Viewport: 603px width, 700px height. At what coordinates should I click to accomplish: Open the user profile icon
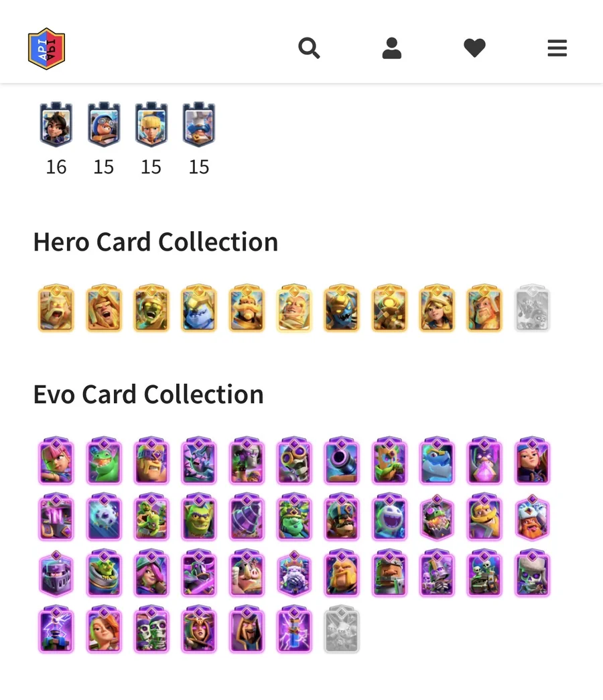click(392, 48)
